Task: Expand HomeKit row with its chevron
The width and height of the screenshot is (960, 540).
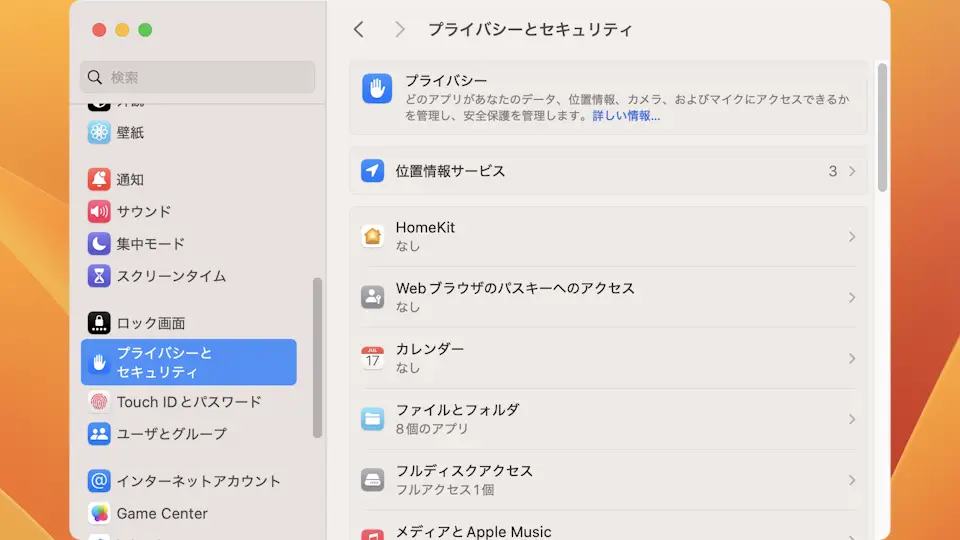Action: [x=852, y=237]
